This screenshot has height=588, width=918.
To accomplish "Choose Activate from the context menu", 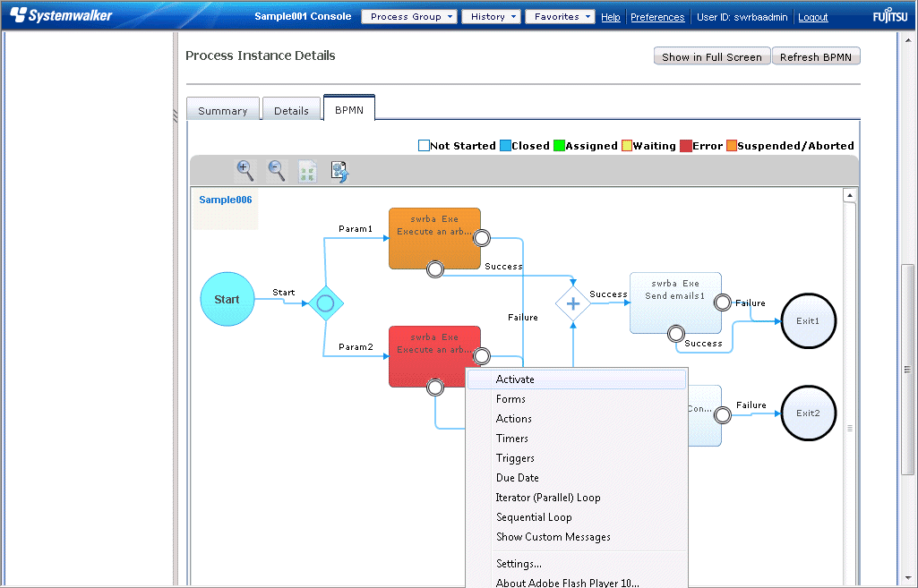I will 515,379.
